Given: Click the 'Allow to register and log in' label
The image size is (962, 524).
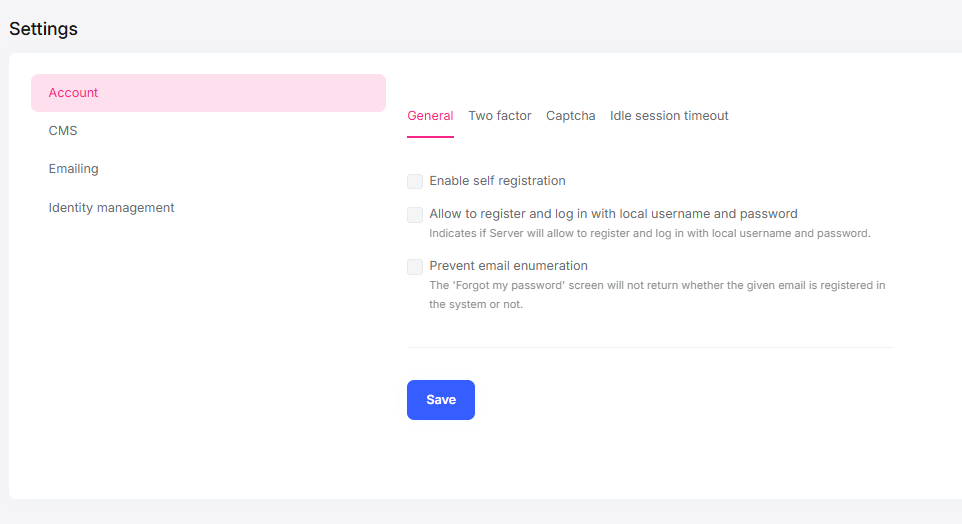Looking at the screenshot, I should [613, 214].
